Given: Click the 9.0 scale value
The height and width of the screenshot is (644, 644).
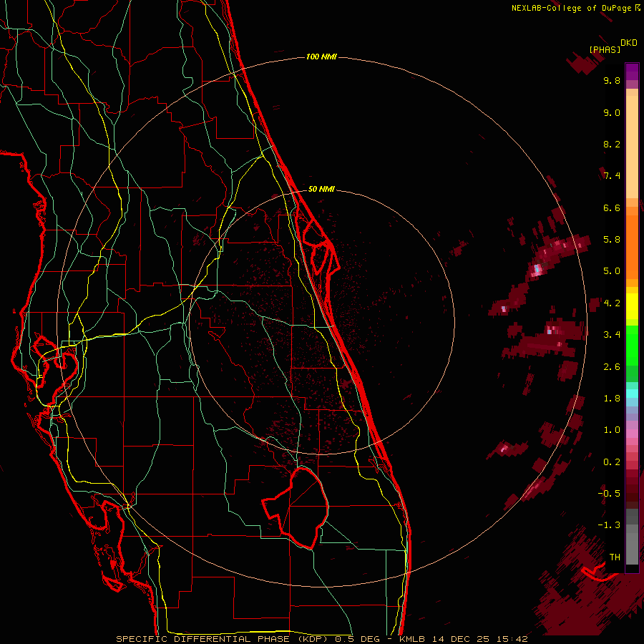Looking at the screenshot, I should (612, 113).
